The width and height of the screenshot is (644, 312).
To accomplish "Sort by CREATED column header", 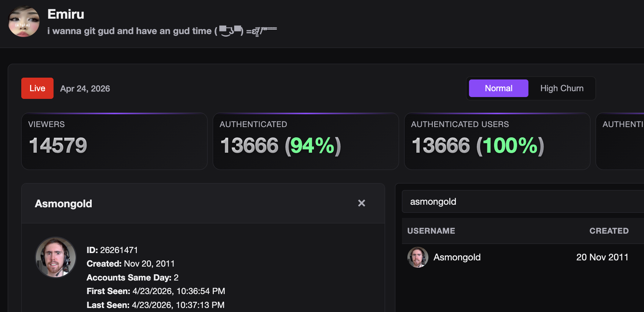I will [609, 231].
